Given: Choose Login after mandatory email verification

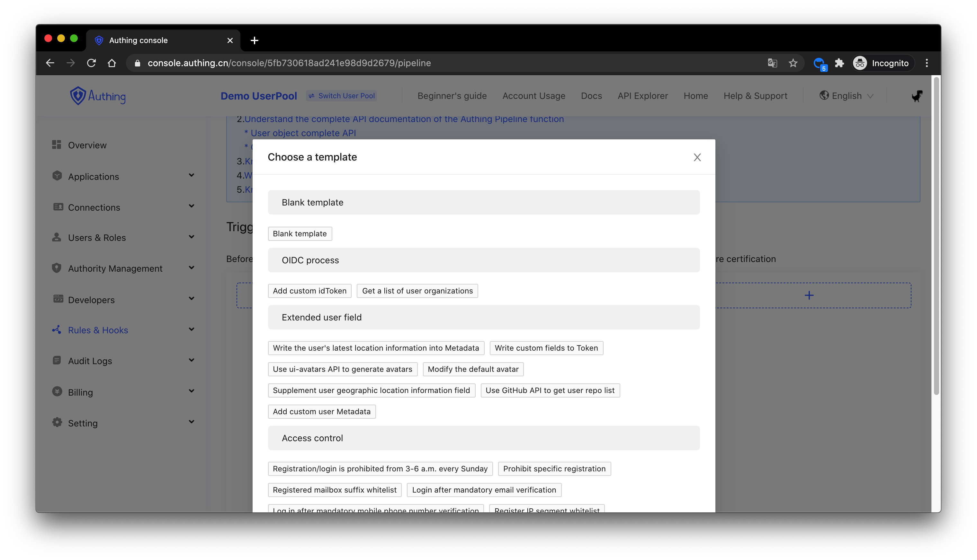Looking at the screenshot, I should (484, 490).
